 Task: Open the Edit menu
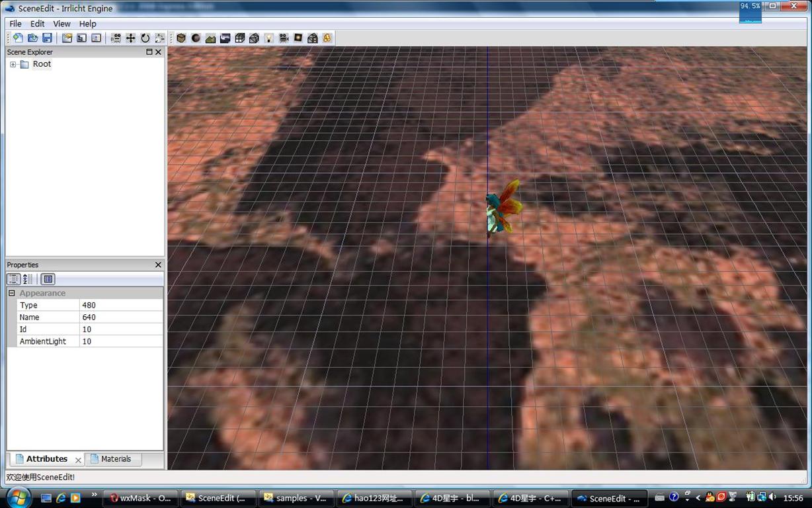click(38, 24)
